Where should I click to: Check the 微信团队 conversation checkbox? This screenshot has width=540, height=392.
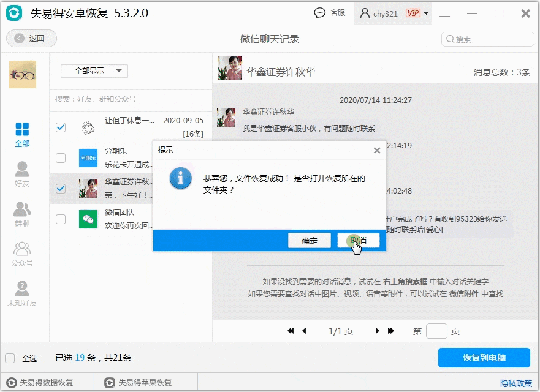tap(61, 219)
